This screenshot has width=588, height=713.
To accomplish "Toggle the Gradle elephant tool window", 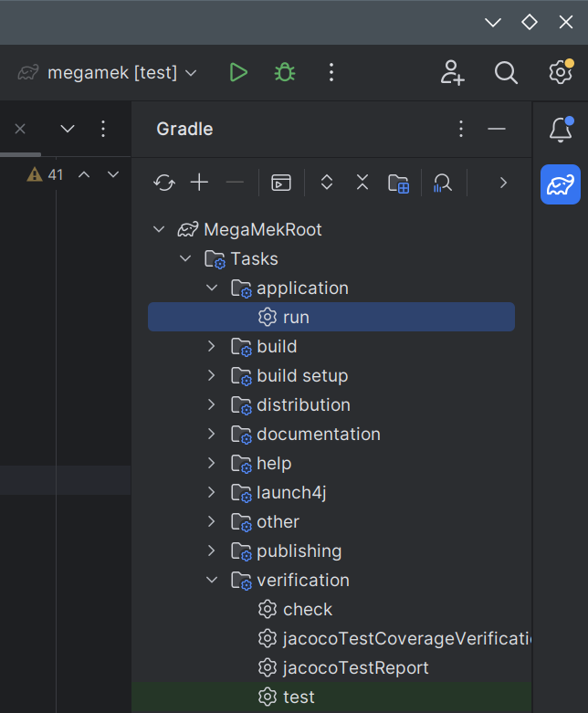I will click(x=560, y=184).
